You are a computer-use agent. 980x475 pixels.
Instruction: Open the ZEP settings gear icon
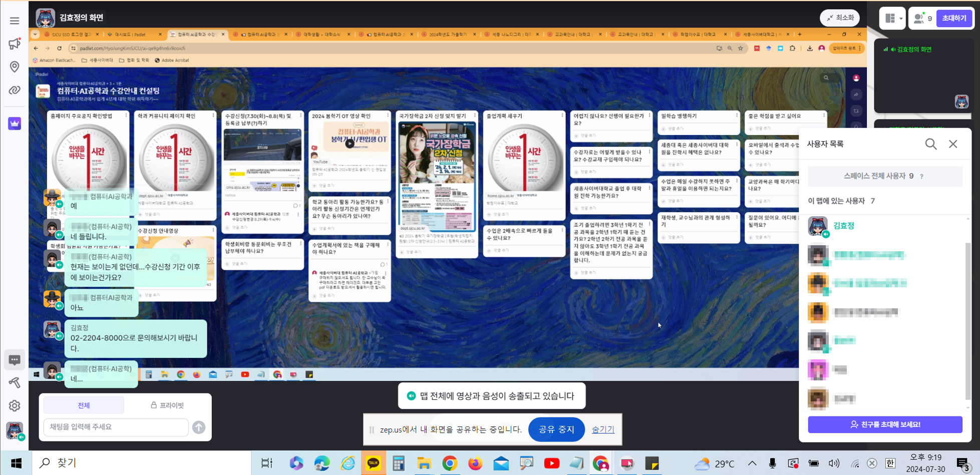point(15,406)
